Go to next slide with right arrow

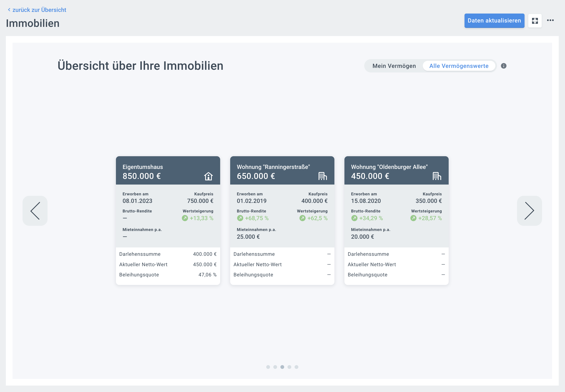click(x=529, y=211)
